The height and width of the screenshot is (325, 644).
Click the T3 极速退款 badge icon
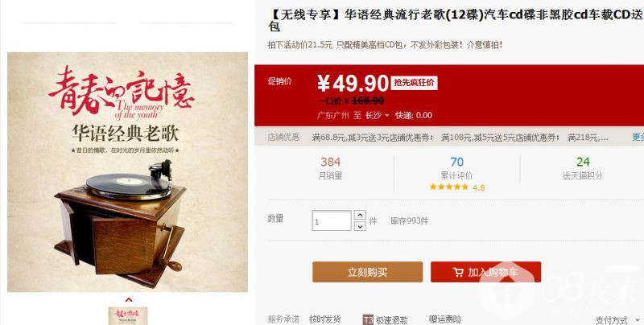(x=368, y=319)
